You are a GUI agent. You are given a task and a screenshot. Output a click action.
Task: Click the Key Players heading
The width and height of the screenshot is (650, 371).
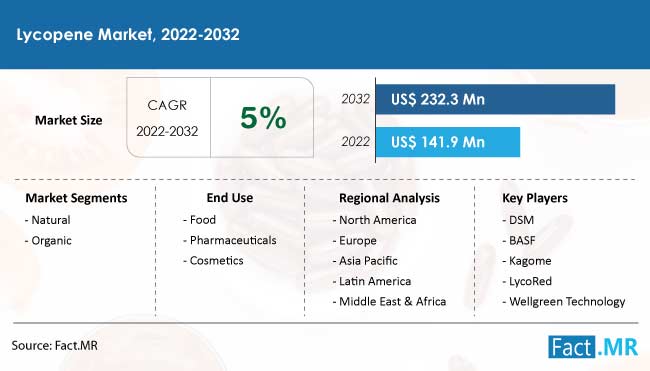(535, 198)
